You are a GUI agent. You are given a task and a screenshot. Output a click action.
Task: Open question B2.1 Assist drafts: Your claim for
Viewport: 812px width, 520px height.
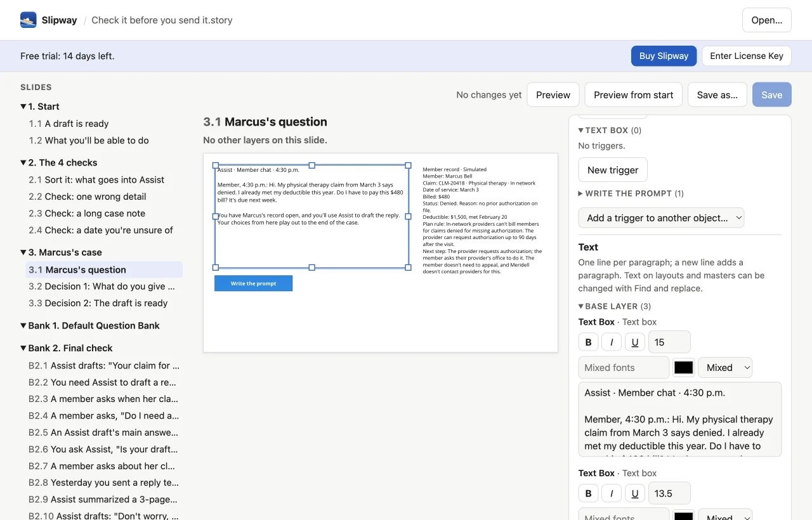point(104,365)
